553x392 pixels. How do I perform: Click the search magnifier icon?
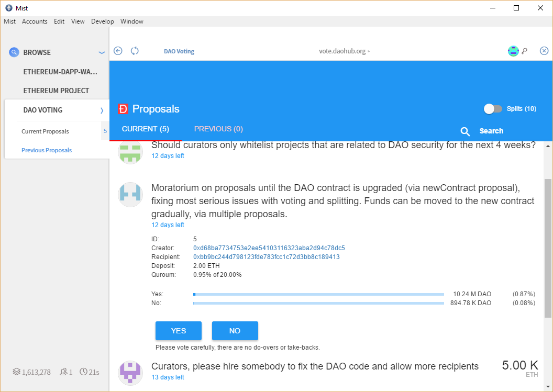tap(465, 131)
